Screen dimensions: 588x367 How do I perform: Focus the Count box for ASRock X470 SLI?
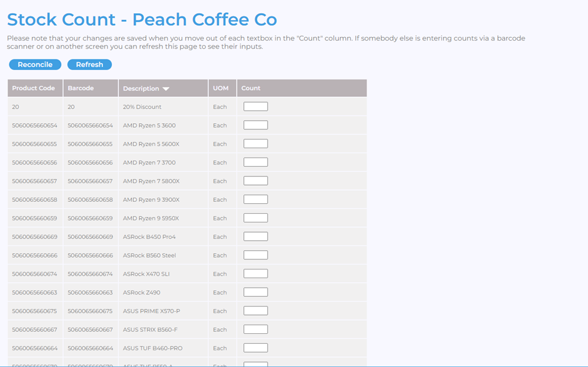tap(256, 274)
